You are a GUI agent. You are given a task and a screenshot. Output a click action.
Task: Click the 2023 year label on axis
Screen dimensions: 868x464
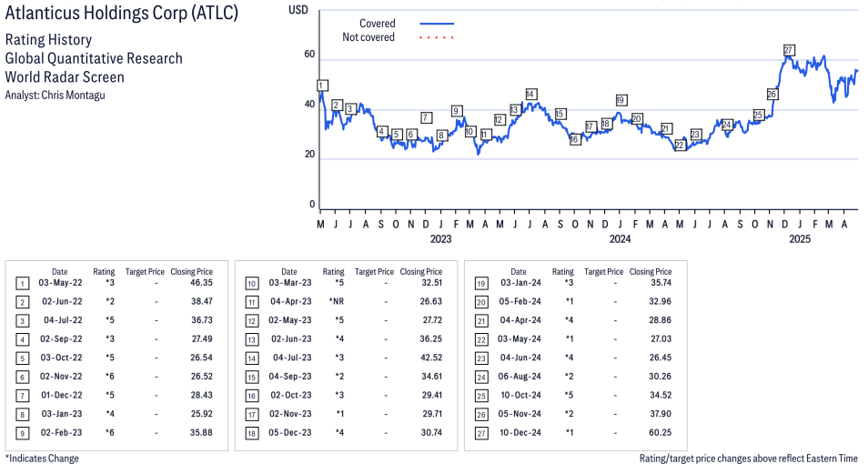(x=440, y=238)
